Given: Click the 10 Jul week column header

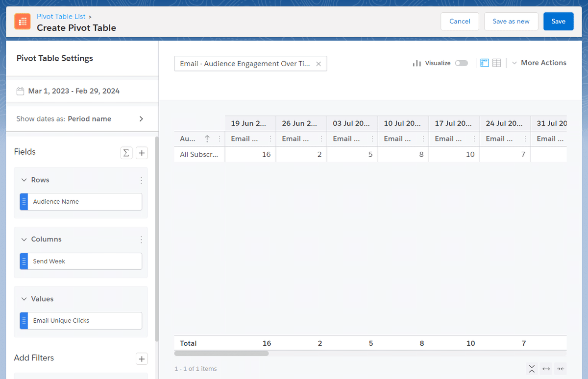Looking at the screenshot, I should [403, 123].
